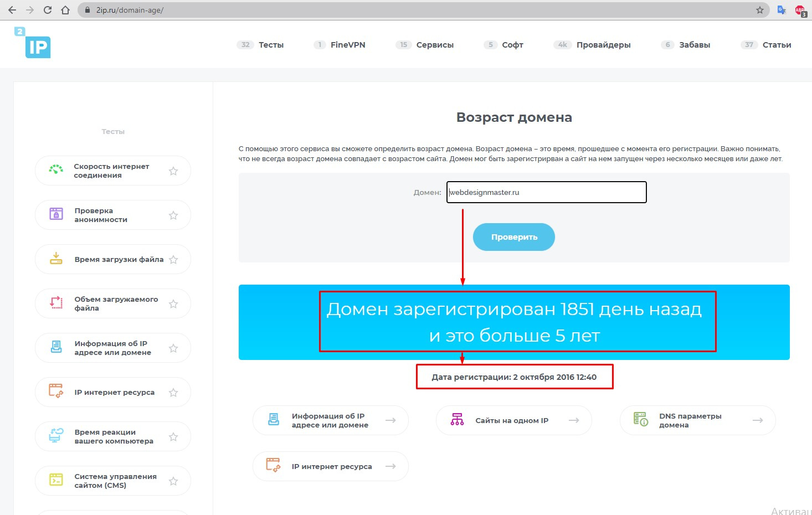Bookmark this page with the address bar star
Image resolution: width=812 pixels, height=515 pixels.
(x=760, y=10)
